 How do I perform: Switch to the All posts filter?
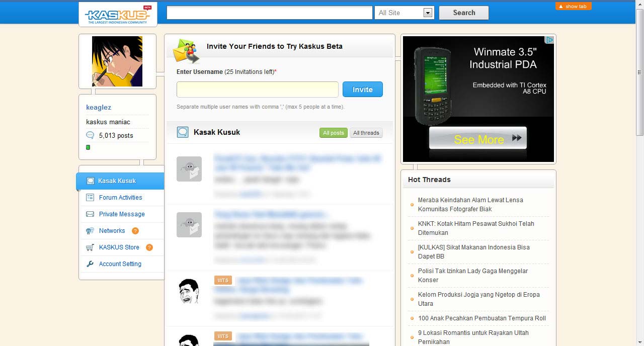click(x=334, y=133)
